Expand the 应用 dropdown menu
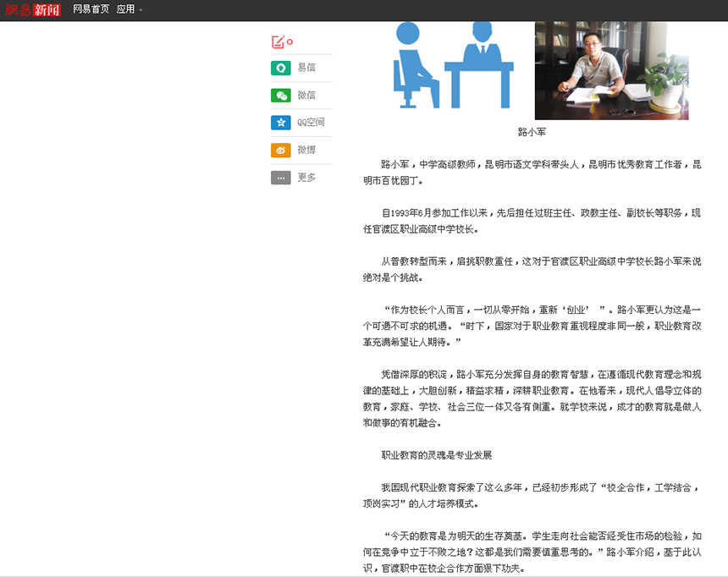The height and width of the screenshot is (577, 728). (130, 9)
